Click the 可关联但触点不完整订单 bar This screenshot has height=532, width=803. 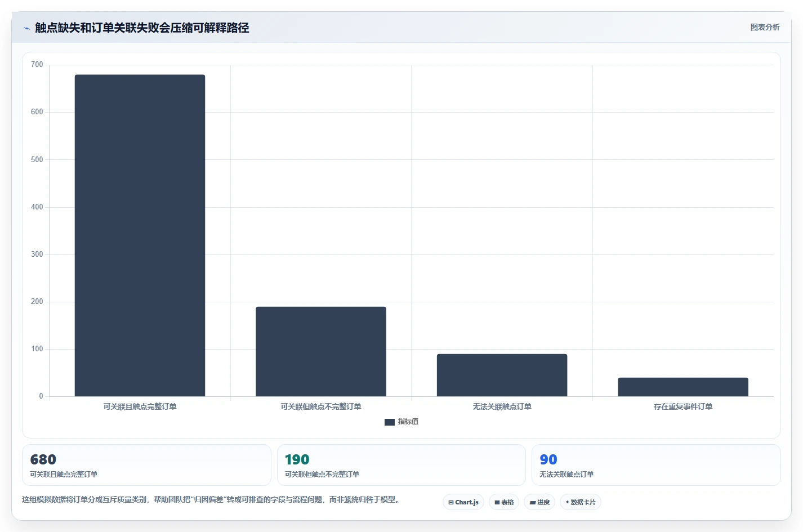click(x=321, y=351)
